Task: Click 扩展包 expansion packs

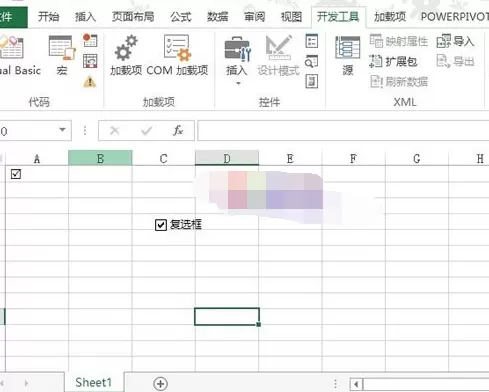Action: click(x=393, y=61)
